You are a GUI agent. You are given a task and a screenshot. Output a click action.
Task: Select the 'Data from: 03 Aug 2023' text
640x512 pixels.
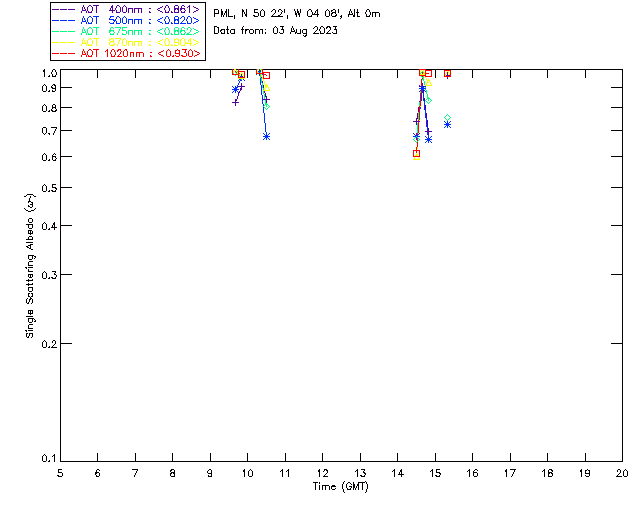coord(276,31)
